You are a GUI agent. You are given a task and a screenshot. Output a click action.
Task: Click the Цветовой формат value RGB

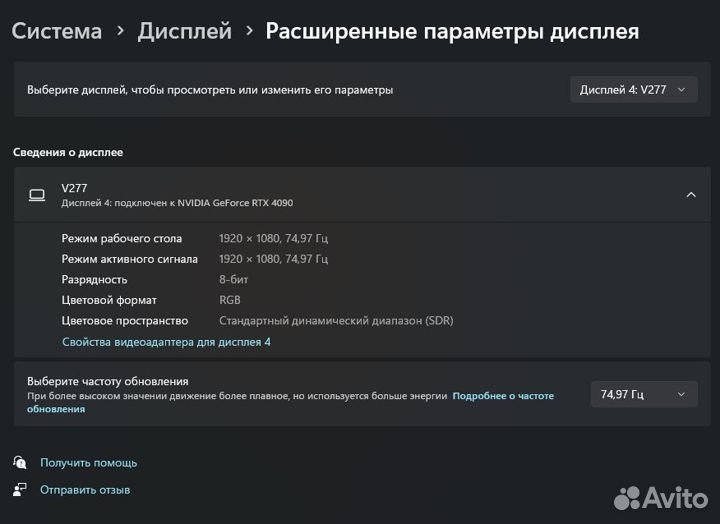(230, 300)
